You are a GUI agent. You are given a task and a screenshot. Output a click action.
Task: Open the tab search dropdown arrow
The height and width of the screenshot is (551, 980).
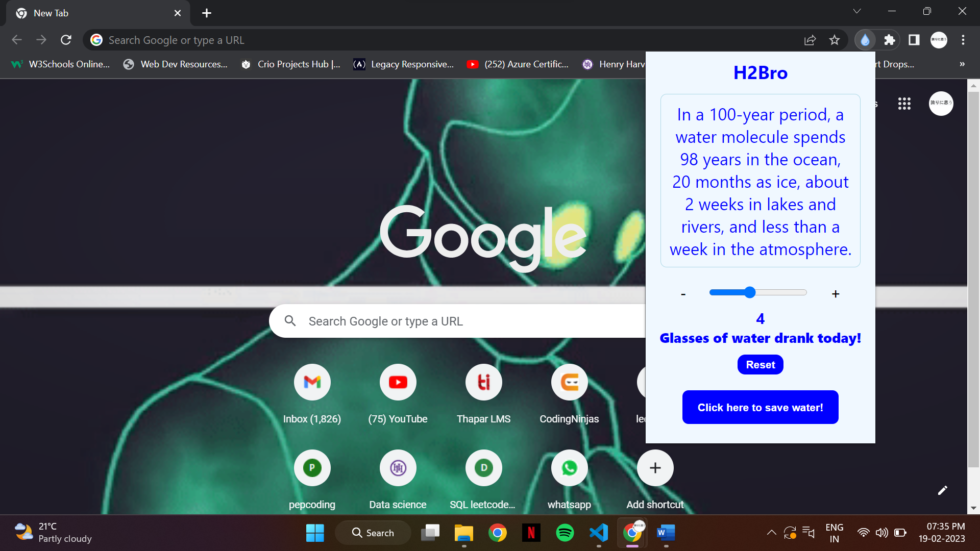click(x=857, y=11)
